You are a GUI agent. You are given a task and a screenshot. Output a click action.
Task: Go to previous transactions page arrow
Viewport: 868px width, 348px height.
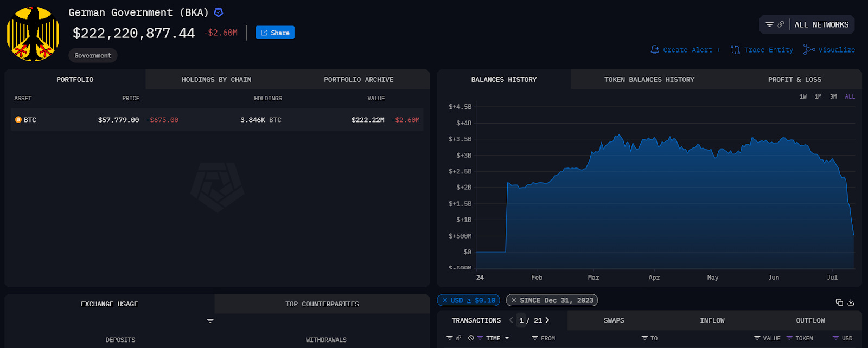point(511,320)
